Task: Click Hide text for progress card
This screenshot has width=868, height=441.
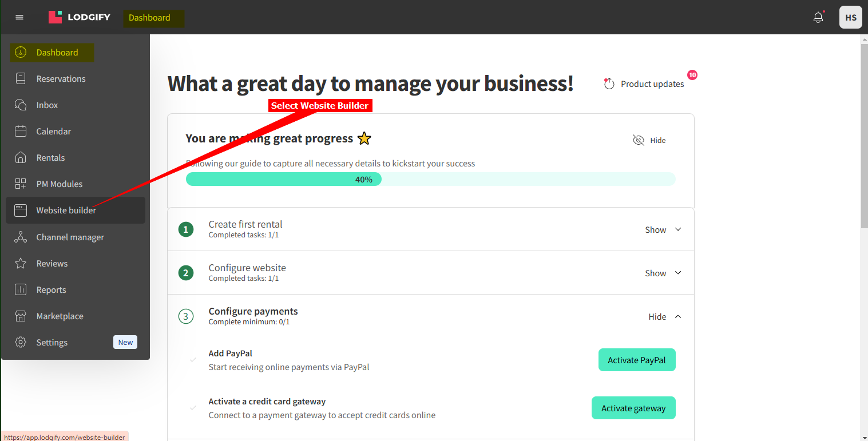Action: coord(658,140)
